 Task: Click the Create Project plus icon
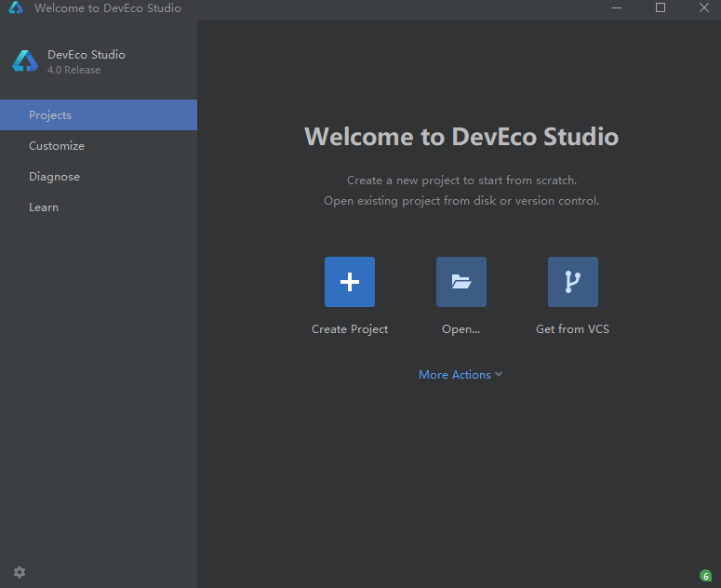(350, 282)
